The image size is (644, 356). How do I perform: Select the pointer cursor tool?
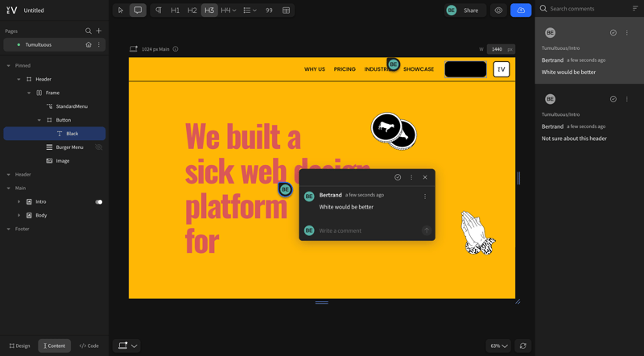[121, 10]
